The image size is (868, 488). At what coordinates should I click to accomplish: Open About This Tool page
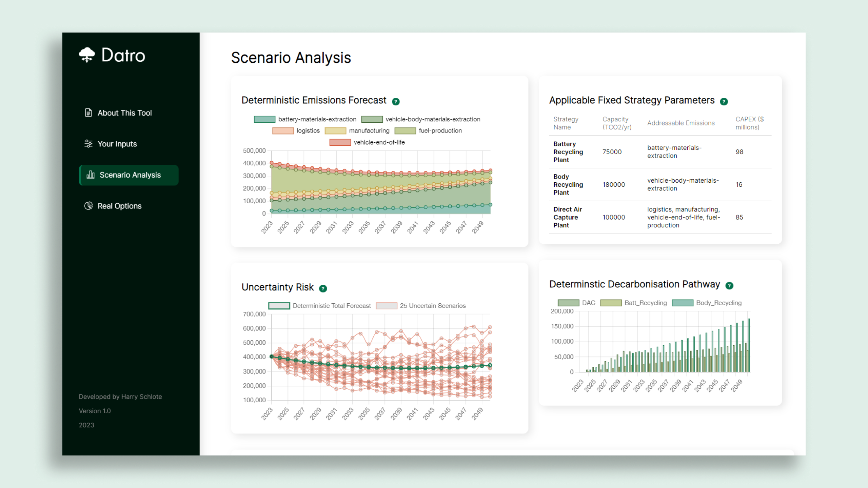[x=124, y=113]
